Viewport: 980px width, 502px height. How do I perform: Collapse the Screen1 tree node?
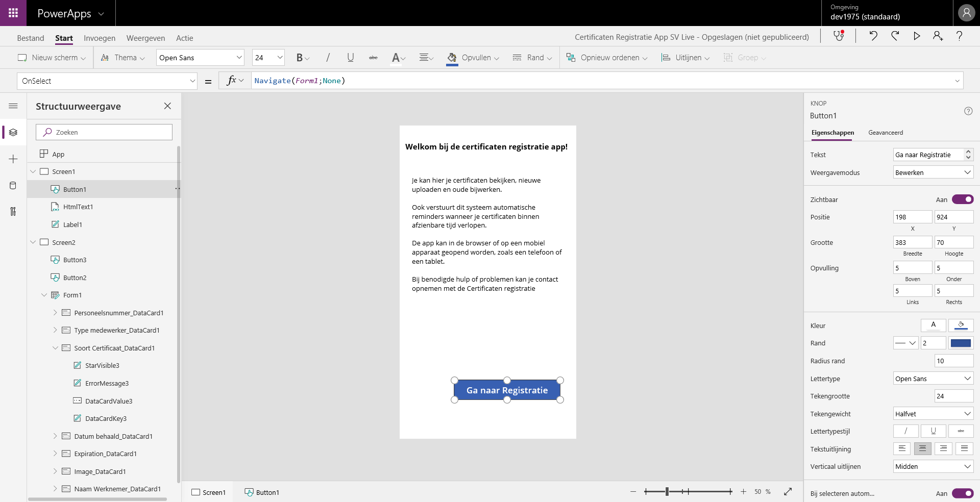click(33, 171)
